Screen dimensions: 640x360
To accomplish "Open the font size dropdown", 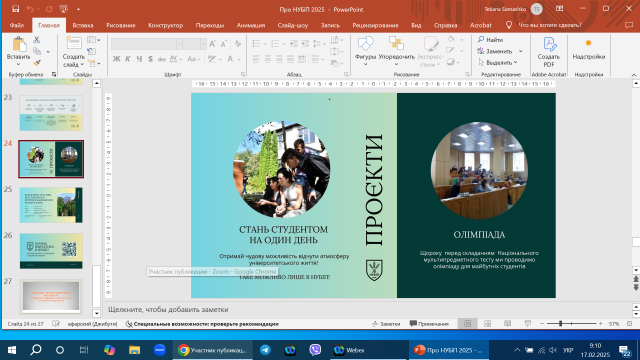I will tap(203, 44).
